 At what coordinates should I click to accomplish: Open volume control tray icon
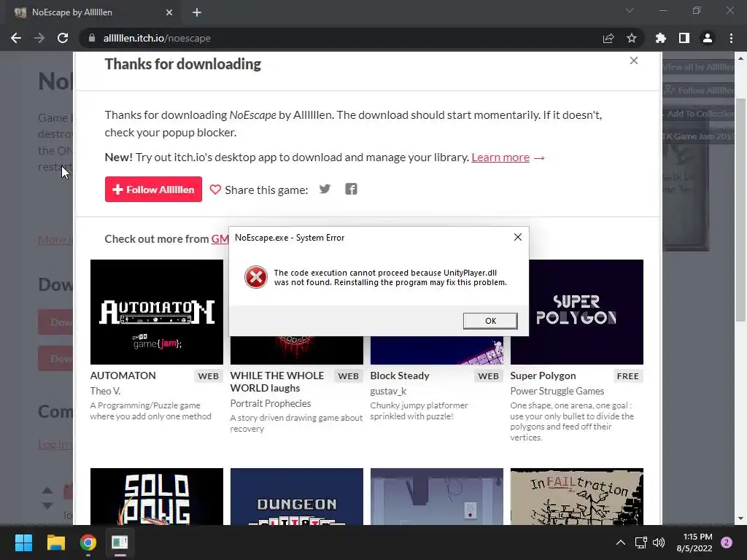[x=659, y=542]
